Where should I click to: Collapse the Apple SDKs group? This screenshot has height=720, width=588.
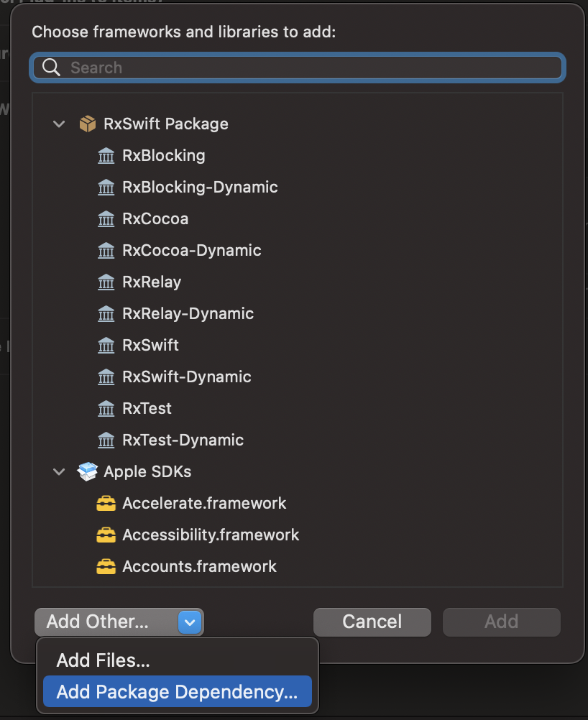(59, 471)
